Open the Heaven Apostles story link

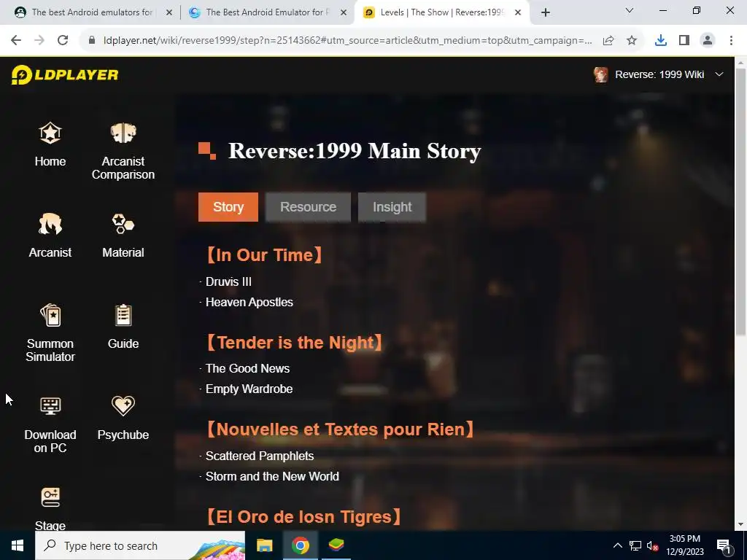coord(249,303)
